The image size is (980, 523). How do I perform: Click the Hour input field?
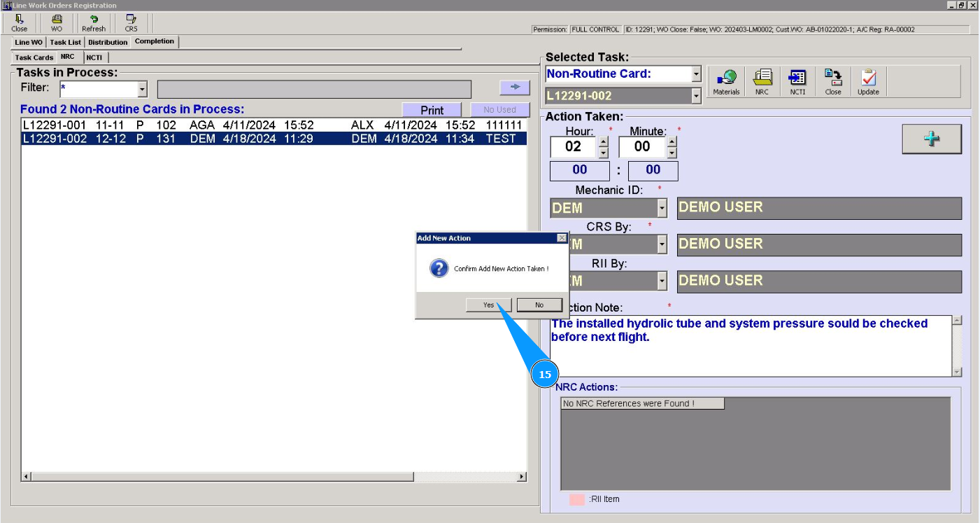[x=574, y=146]
